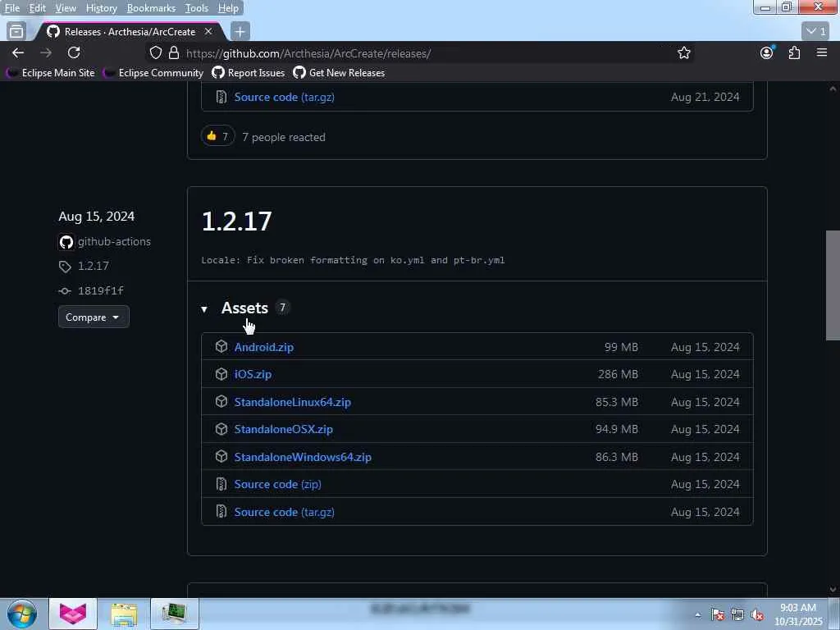Open the pink browser icon in taskbar

point(73,614)
